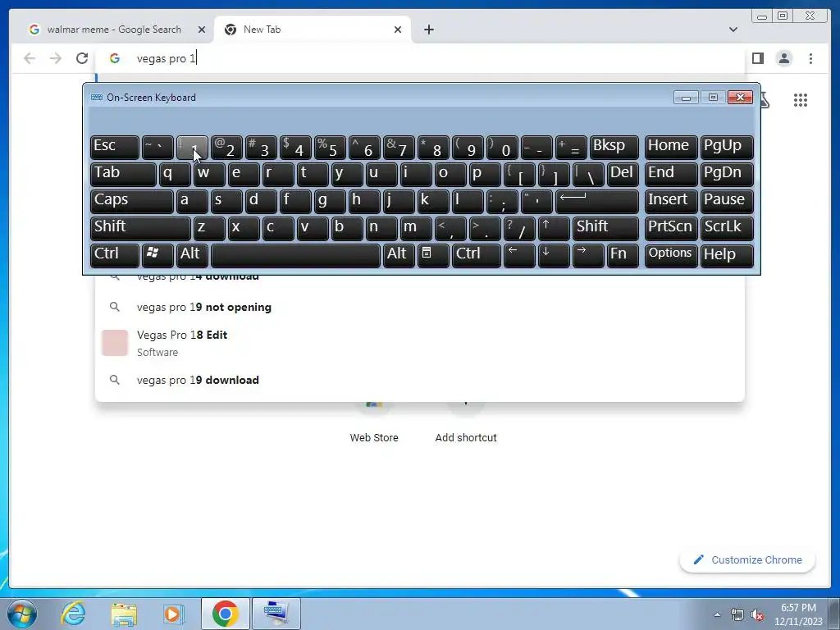The image size is (840, 630).
Task: Select Chrome in the taskbar
Action: click(225, 614)
